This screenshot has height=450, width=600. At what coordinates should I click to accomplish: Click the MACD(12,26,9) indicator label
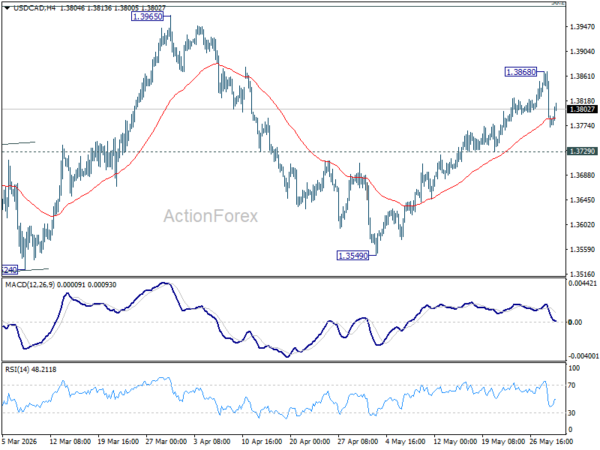click(x=30, y=285)
